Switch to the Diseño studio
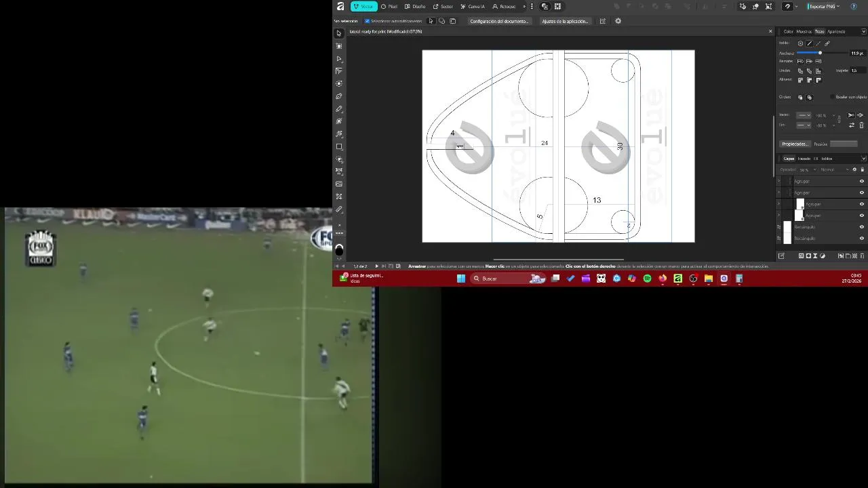The image size is (868, 488). click(x=415, y=6)
